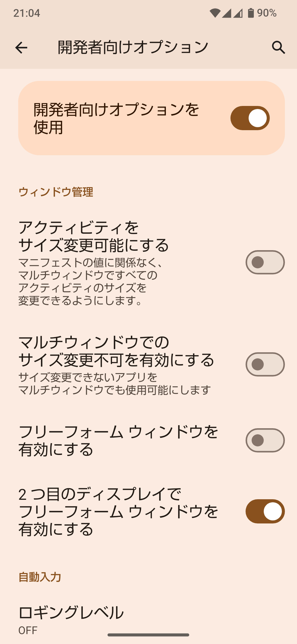
Task: Tap the Wi-Fi status icon
Action: point(215,13)
